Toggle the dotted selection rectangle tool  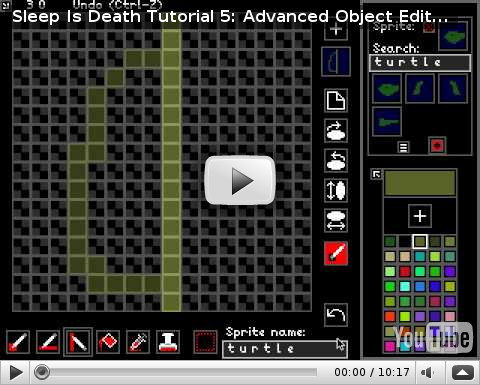(x=205, y=342)
